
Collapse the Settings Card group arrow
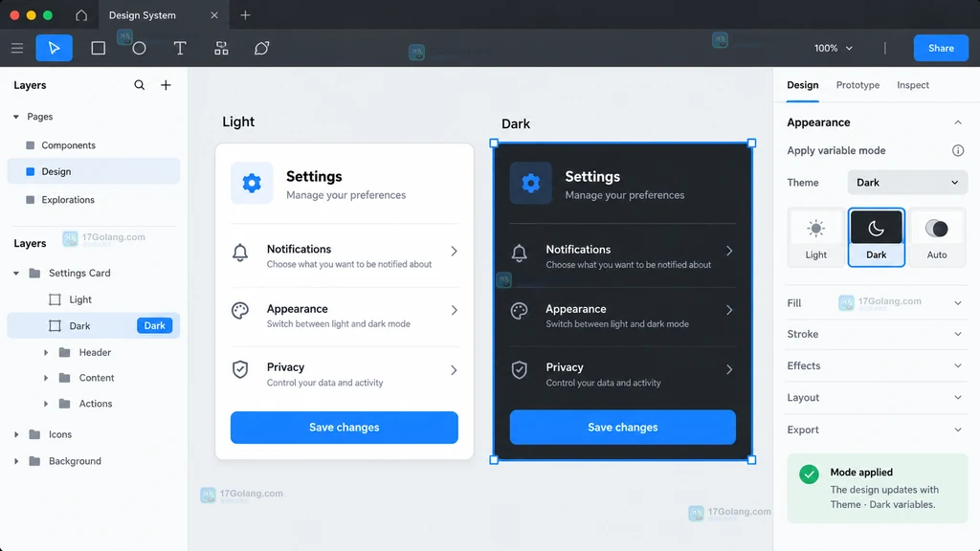pyautogui.click(x=16, y=273)
